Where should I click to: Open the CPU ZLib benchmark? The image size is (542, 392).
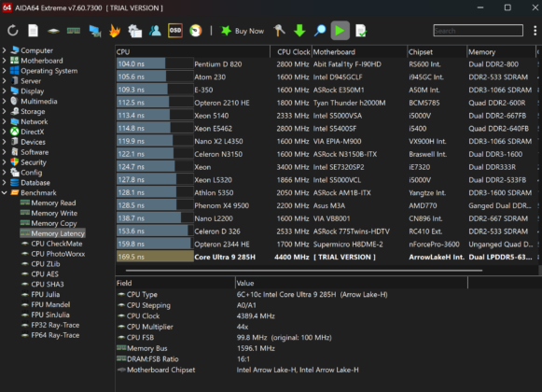point(46,264)
